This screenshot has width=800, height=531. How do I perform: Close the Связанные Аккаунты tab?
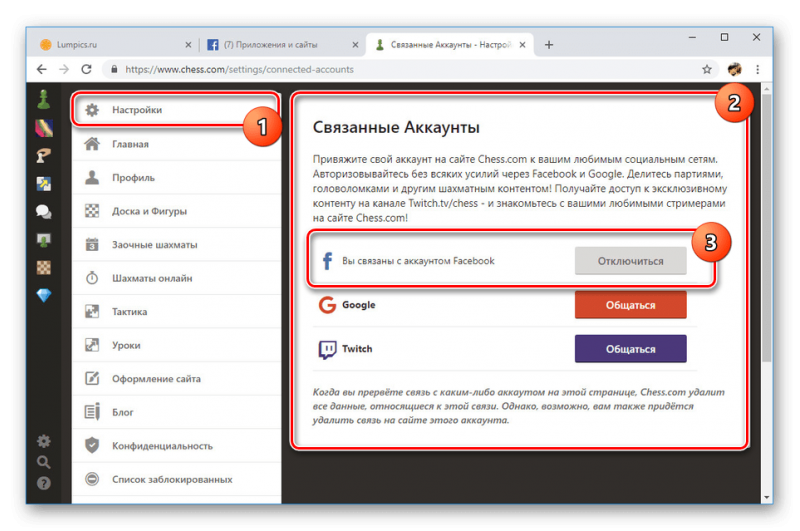pos(522,45)
